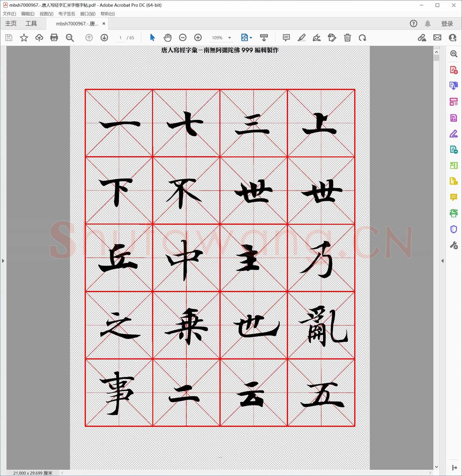Open the Scan & OCR tool
462x476 pixels.
[x=453, y=212]
